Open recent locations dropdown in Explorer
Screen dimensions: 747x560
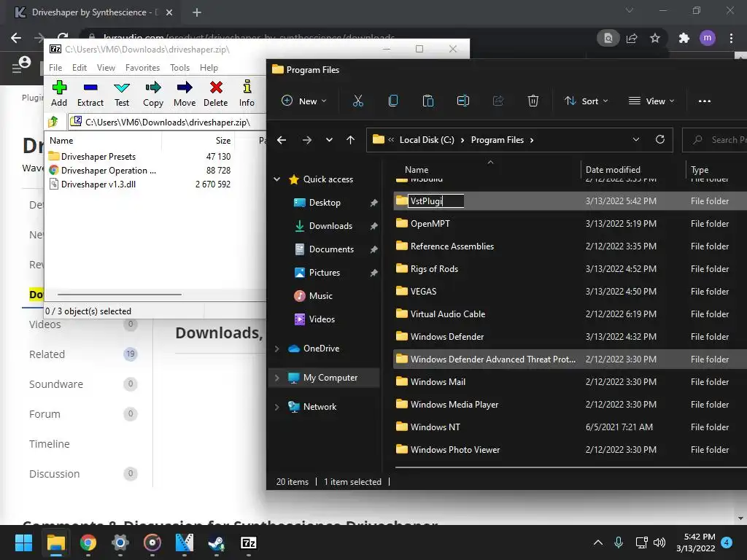329,140
